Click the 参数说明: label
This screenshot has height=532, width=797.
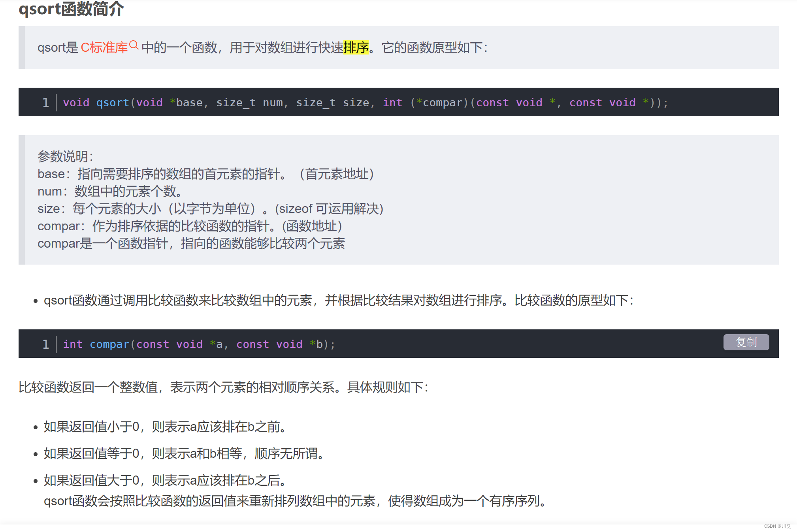66,156
